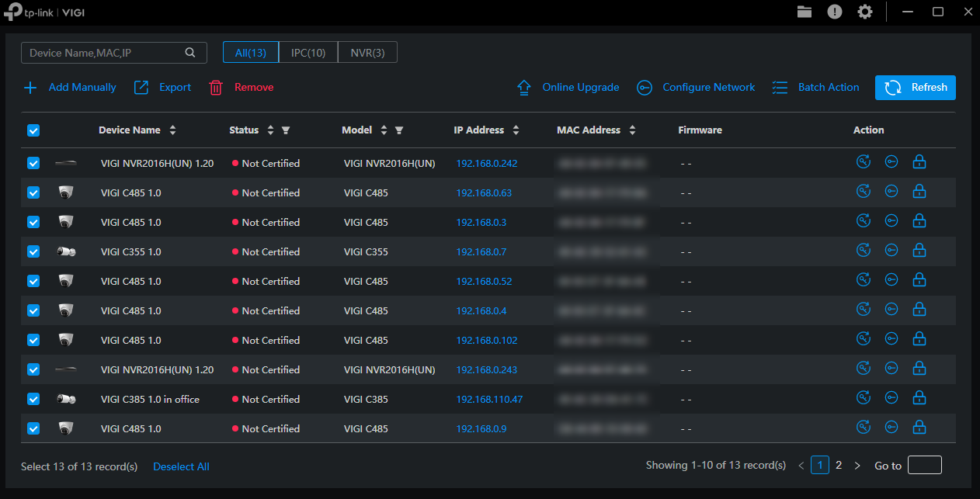Click the Refresh button
This screenshot has height=499, width=980.
point(915,88)
